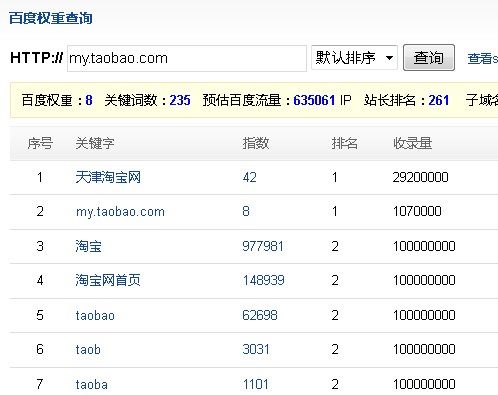Click index value 8 in my.taobao.com row

[246, 211]
